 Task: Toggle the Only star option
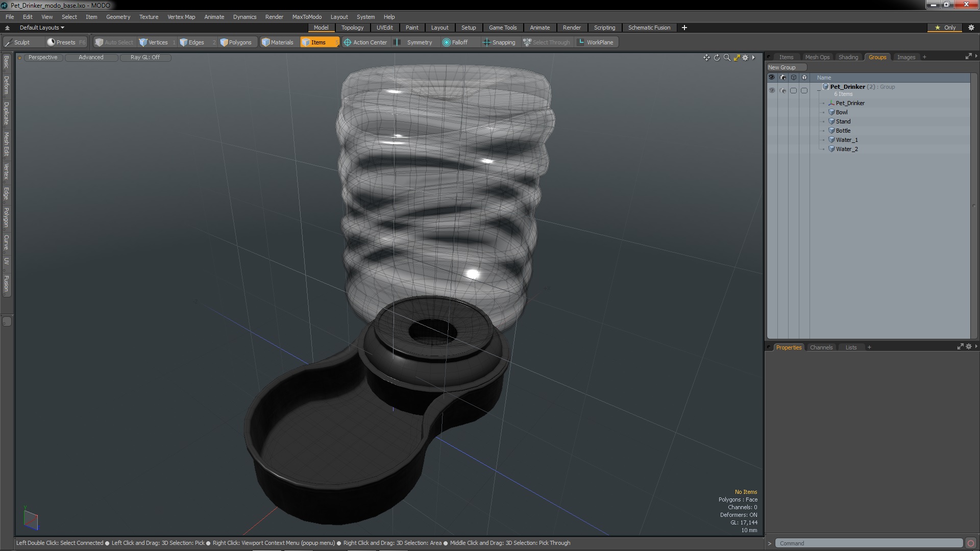[x=945, y=28]
